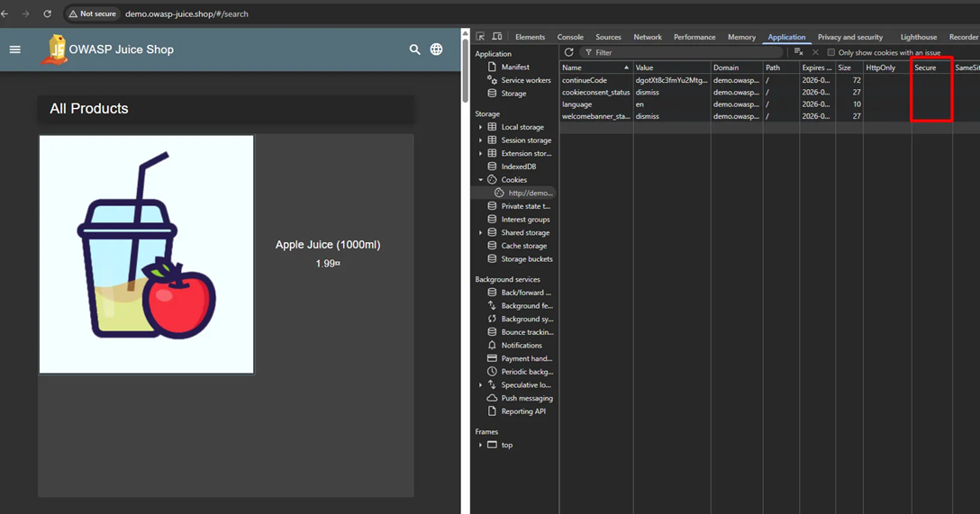Switch to the Network tab
This screenshot has height=514, width=980.
(x=648, y=37)
